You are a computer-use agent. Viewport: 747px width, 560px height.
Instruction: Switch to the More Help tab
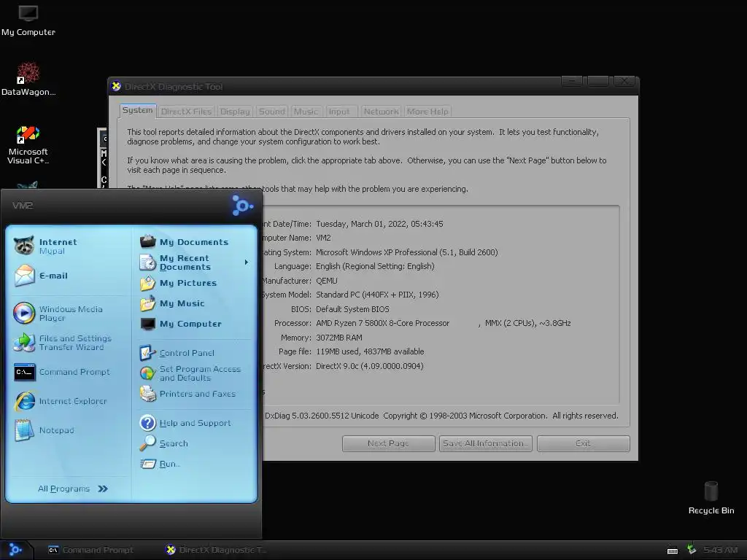pos(427,112)
